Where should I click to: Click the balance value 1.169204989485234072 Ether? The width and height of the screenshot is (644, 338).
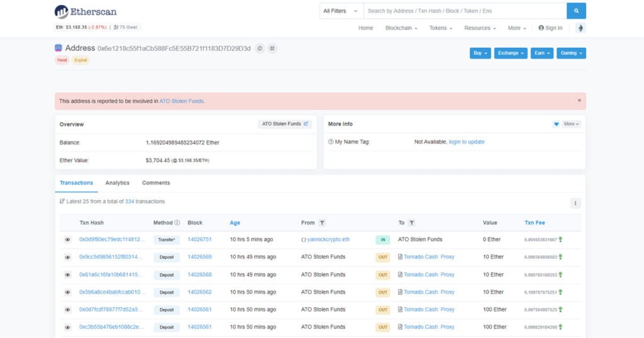point(182,143)
